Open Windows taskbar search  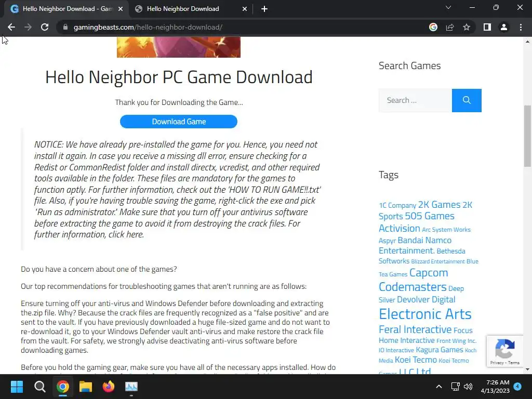pyautogui.click(x=39, y=387)
